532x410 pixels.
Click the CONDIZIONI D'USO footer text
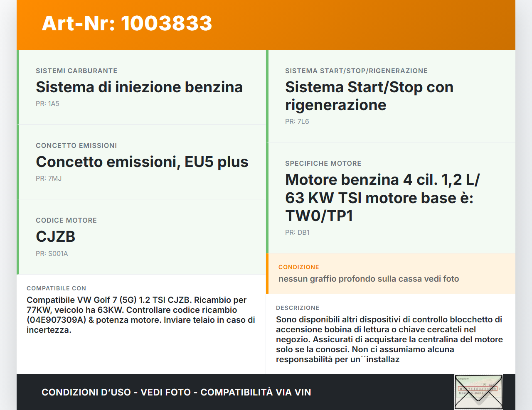176,392
